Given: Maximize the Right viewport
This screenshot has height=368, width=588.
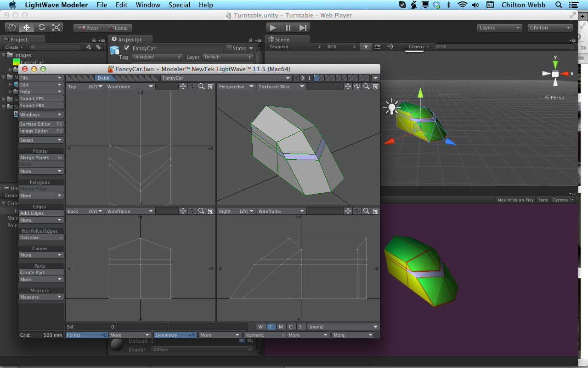Looking at the screenshot, I should (x=376, y=211).
